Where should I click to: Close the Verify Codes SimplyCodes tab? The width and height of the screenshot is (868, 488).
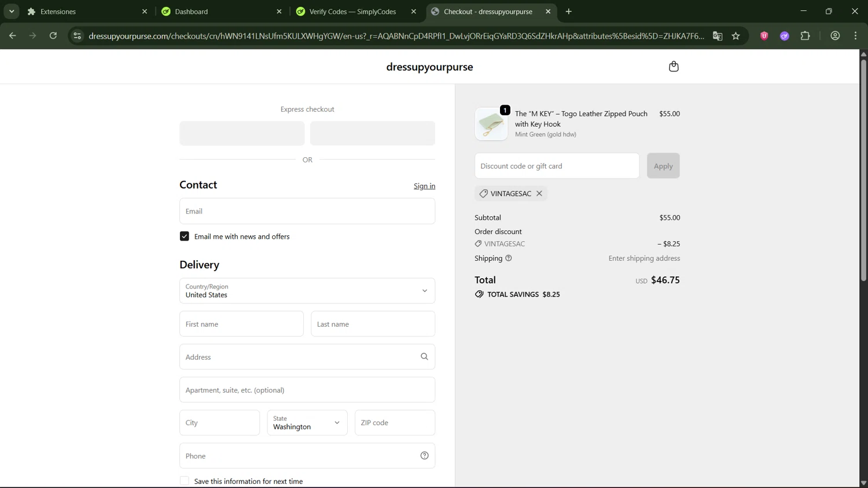414,12
